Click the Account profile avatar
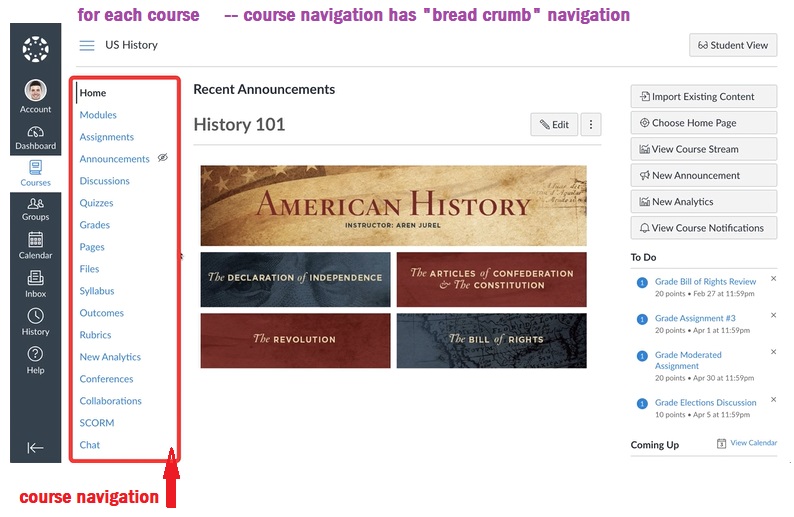This screenshot has height=517, width=794. point(35,91)
